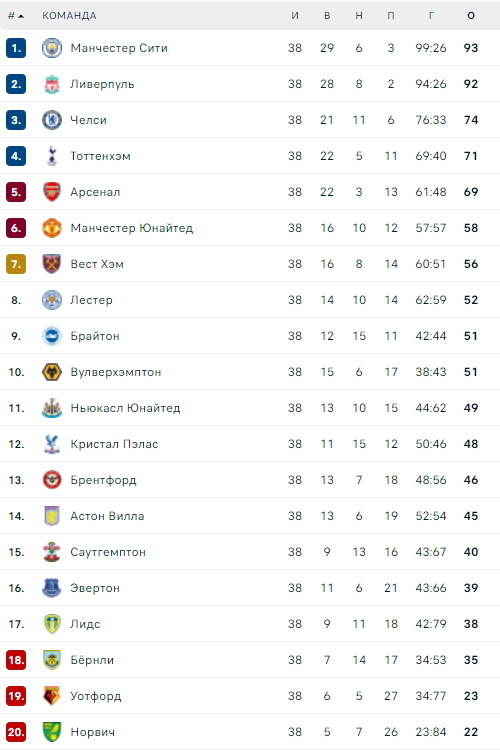Click the Ливерпуль club crest
The height and width of the screenshot is (750, 500).
tap(52, 84)
